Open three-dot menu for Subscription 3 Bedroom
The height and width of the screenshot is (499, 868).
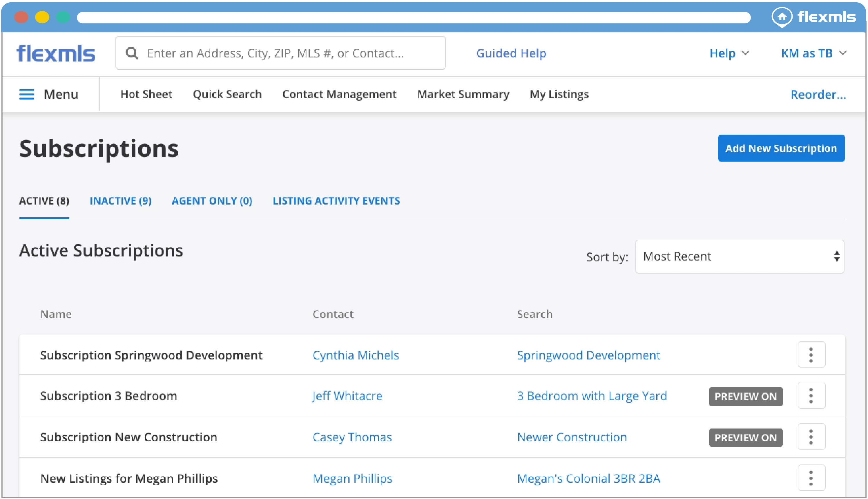[811, 395]
